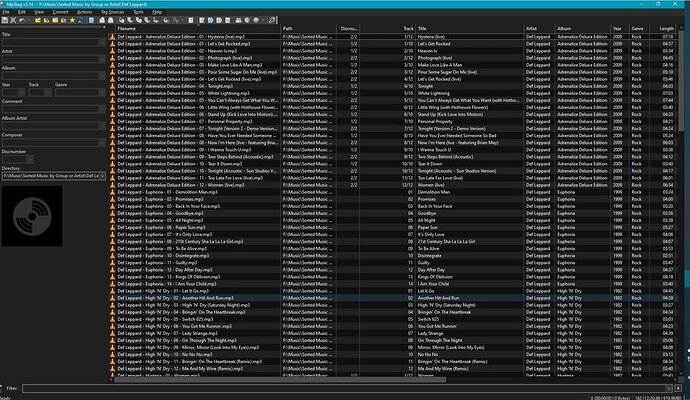690x400 pixels.
Task: Open the Artist field dropdown arrow
Action: coord(102,59)
